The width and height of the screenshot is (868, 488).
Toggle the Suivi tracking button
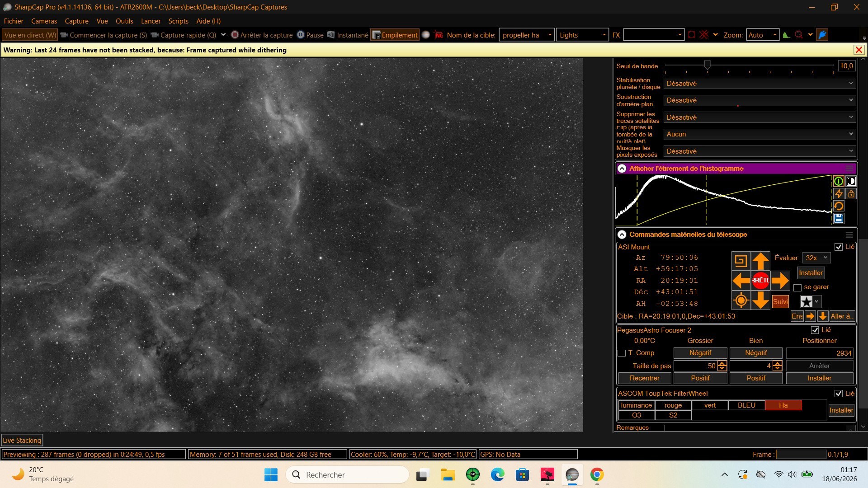coord(780,302)
